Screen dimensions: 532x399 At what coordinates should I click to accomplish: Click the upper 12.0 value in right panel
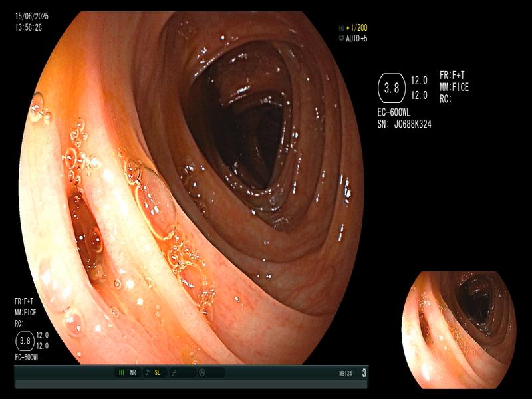pos(419,80)
